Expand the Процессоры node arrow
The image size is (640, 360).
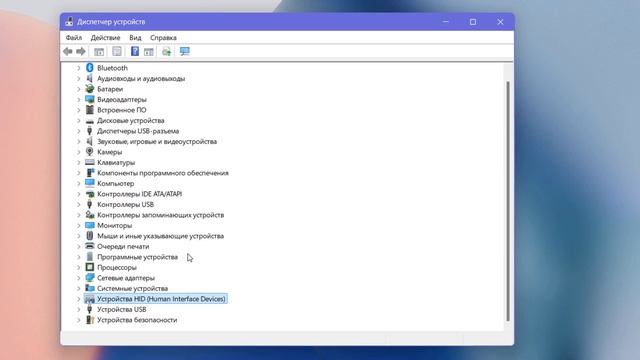point(79,267)
